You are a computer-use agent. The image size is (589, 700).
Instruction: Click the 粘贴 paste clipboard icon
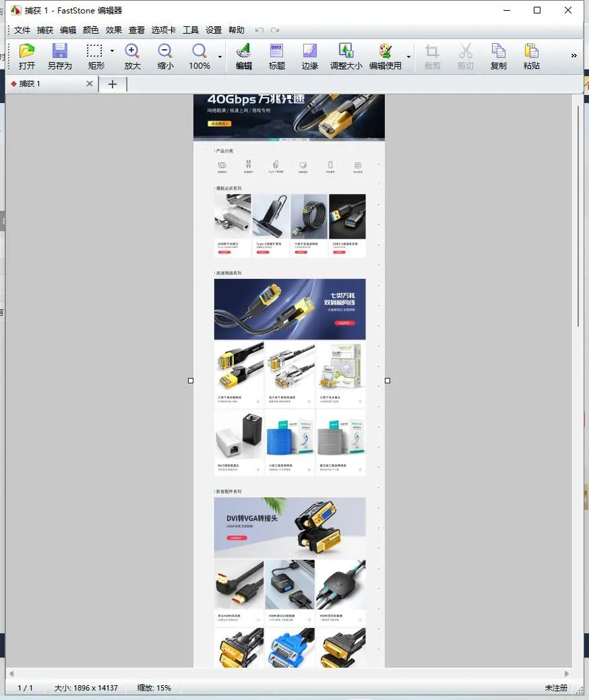pos(532,51)
